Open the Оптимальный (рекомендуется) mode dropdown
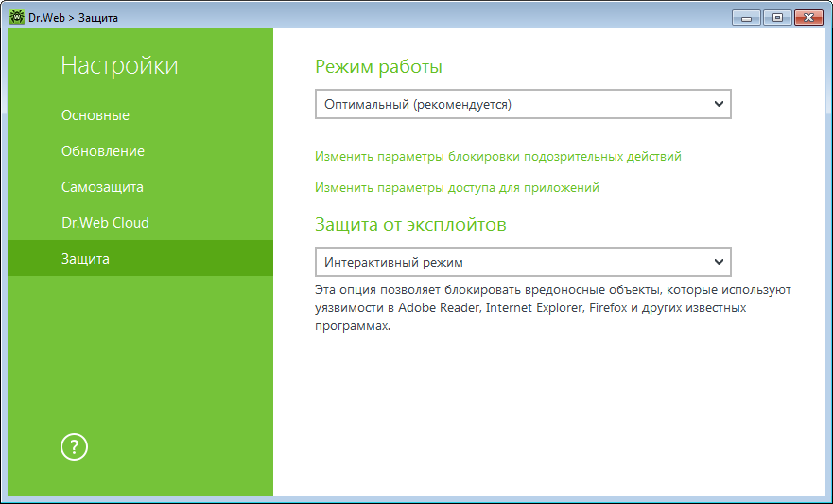The height and width of the screenshot is (504, 833). 523,104
